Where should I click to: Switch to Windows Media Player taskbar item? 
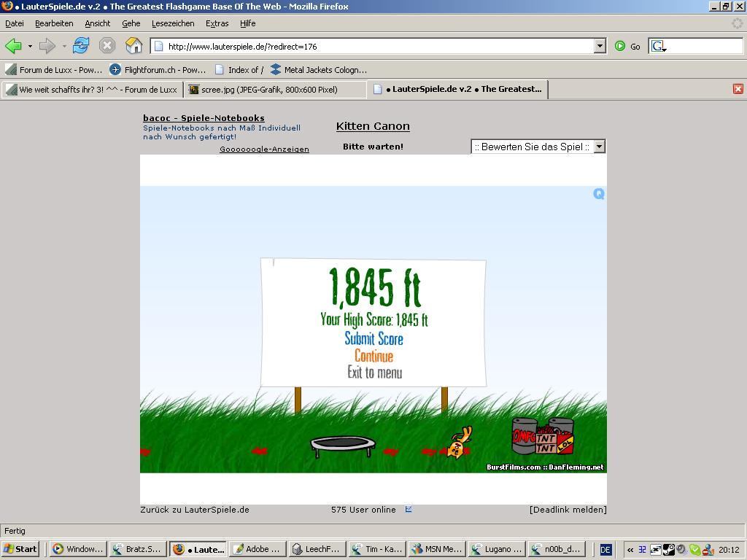click(x=78, y=549)
